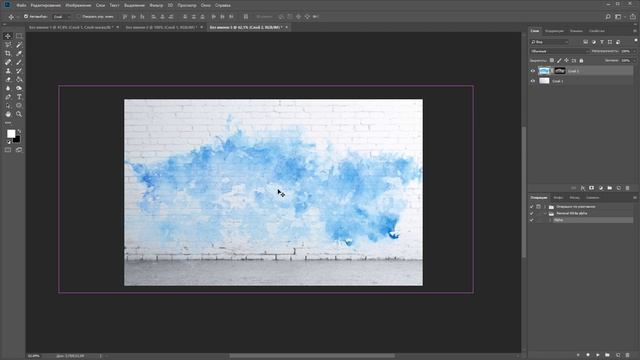Click the zoom percentage field in status bar

(x=34, y=356)
